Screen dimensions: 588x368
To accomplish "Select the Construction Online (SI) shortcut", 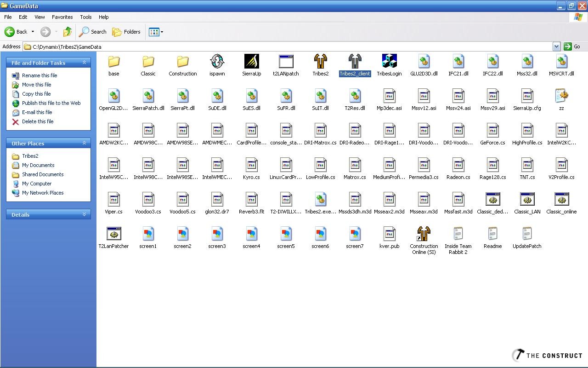I will pos(424,234).
